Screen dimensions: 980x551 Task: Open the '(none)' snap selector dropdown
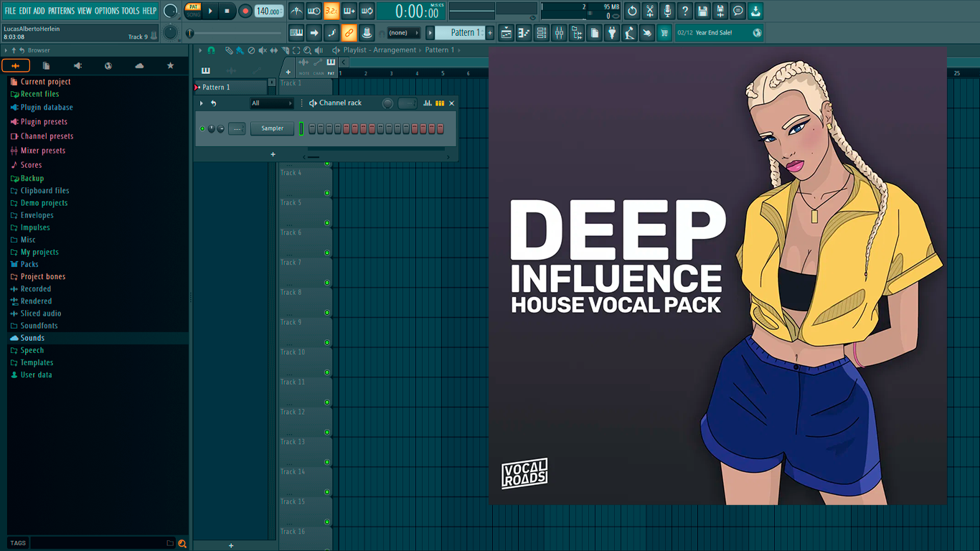[404, 33]
